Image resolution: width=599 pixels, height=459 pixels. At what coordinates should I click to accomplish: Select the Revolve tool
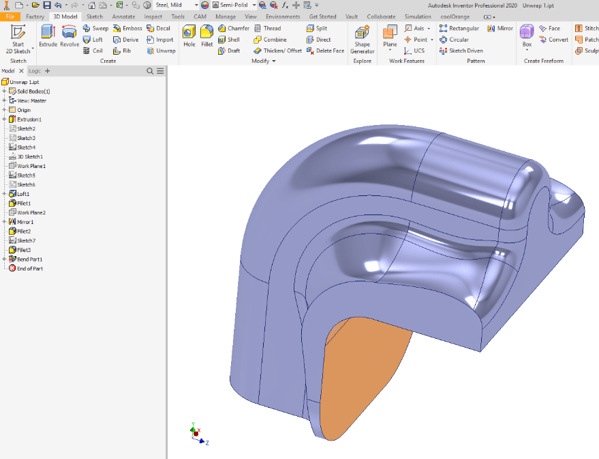[x=69, y=36]
